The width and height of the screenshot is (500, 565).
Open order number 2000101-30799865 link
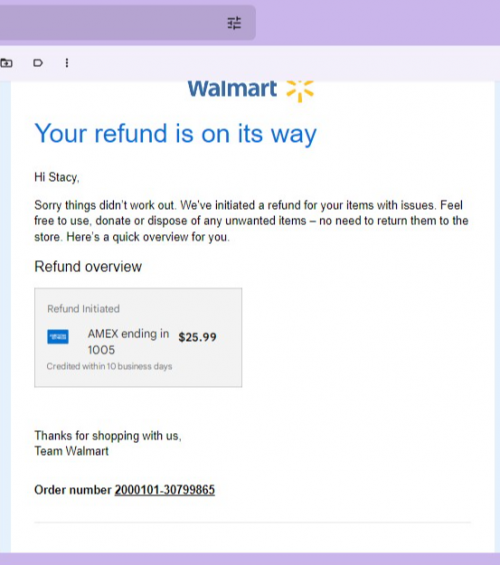click(165, 490)
